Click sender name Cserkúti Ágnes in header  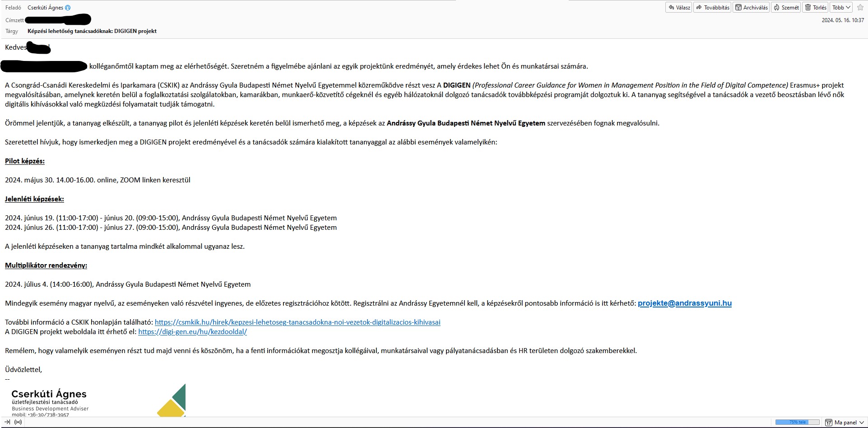coord(45,8)
